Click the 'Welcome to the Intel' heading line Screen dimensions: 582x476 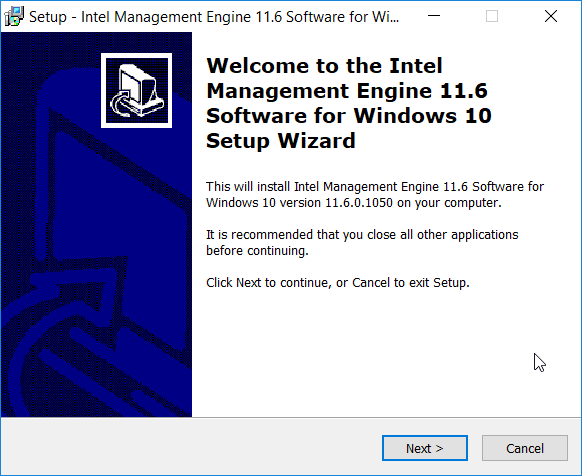click(324, 66)
